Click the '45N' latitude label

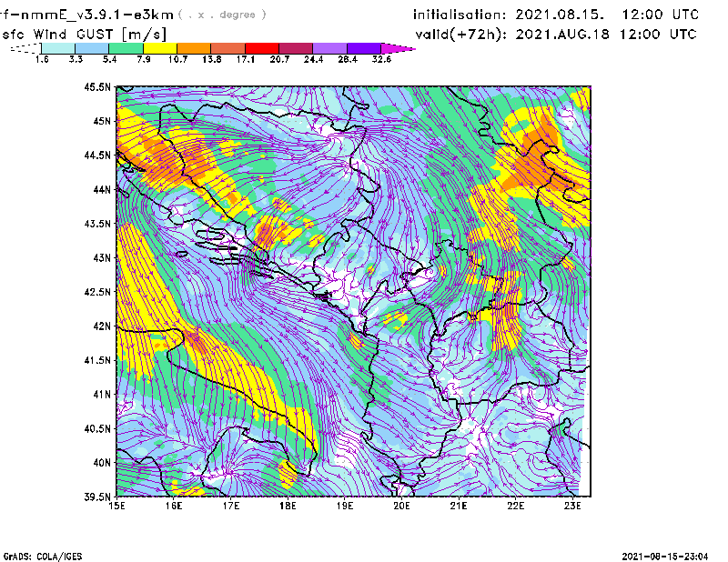click(102, 121)
